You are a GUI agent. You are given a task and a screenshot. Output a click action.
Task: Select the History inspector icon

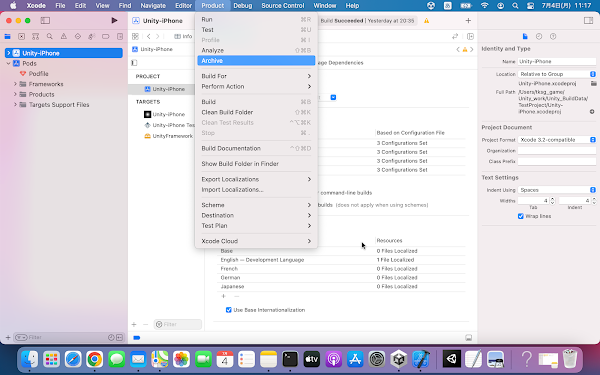click(x=539, y=36)
